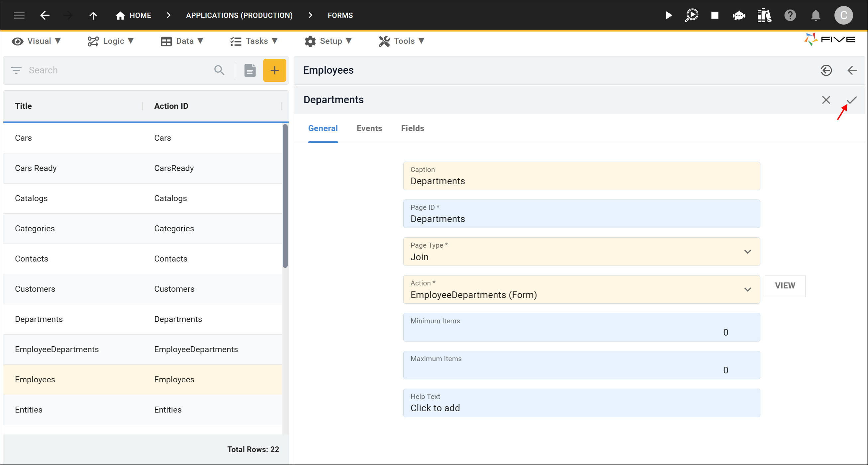Click HOME in the breadcrumb
868x465 pixels.
coord(141,15)
